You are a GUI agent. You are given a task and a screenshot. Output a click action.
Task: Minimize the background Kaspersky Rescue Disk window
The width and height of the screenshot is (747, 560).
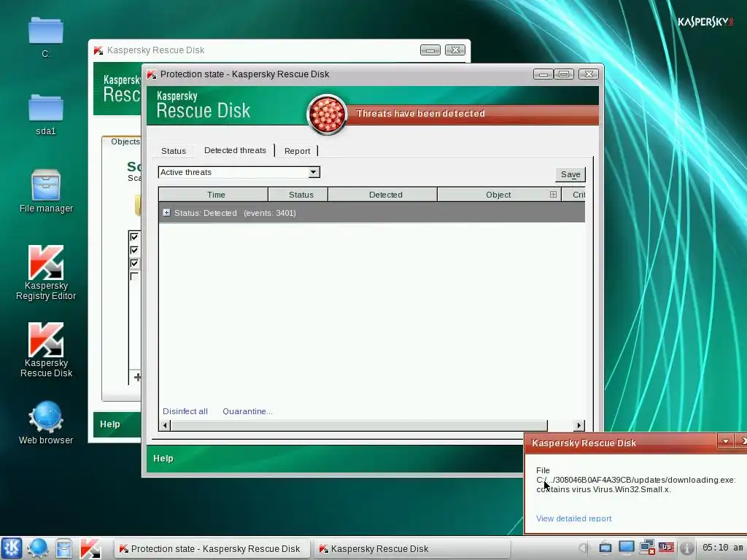tap(430, 50)
